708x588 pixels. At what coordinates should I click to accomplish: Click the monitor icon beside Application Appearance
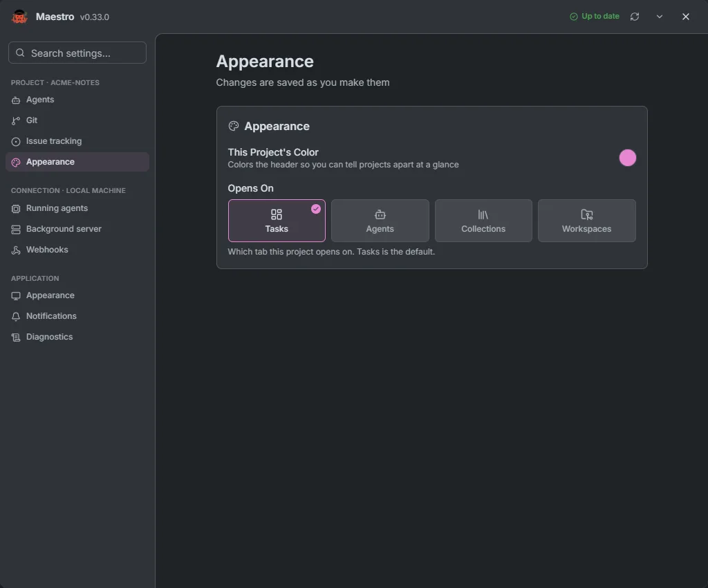pos(16,296)
